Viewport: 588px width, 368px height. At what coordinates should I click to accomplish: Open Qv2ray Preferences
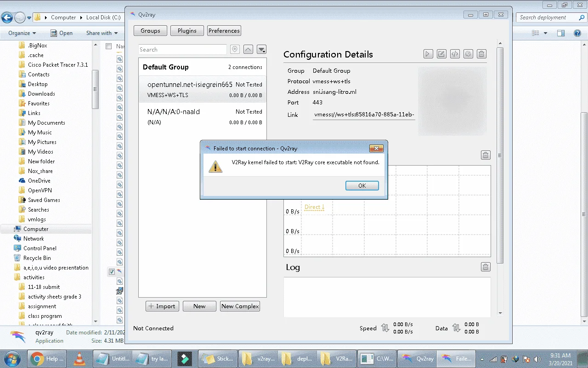[224, 31]
